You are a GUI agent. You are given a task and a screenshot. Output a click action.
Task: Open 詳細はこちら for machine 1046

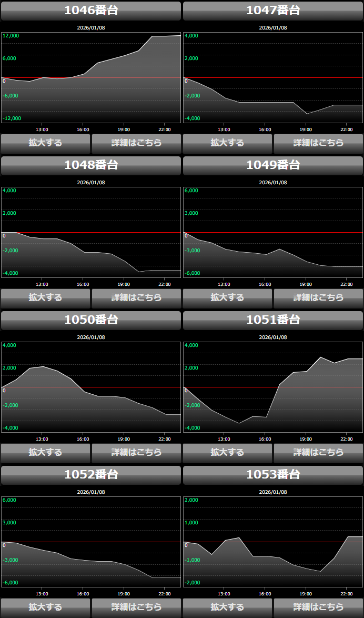coord(136,143)
